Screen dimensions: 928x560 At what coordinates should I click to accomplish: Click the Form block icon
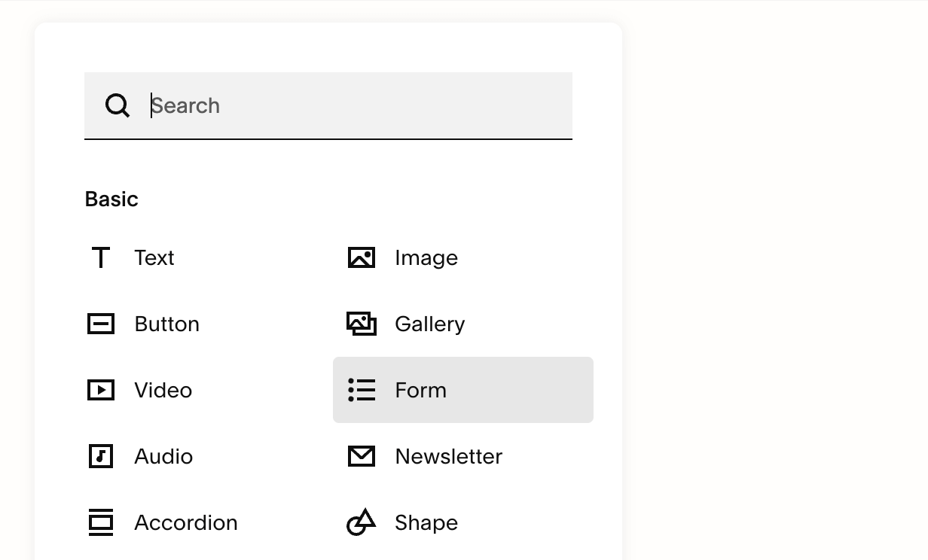click(x=361, y=390)
